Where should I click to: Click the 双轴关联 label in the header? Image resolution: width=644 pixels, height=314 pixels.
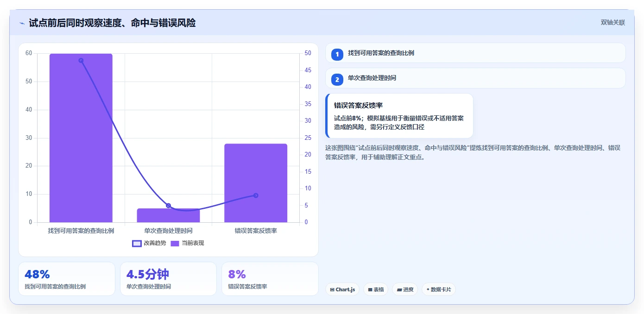coord(613,22)
